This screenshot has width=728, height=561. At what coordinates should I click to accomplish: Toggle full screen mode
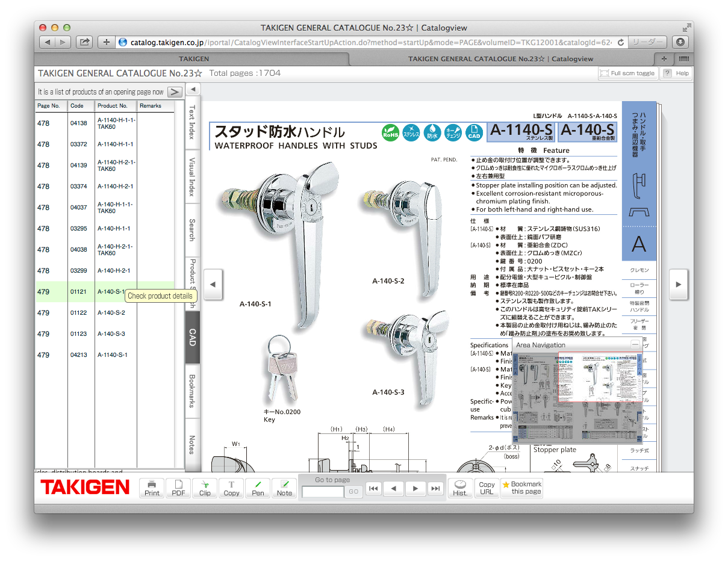(x=627, y=73)
